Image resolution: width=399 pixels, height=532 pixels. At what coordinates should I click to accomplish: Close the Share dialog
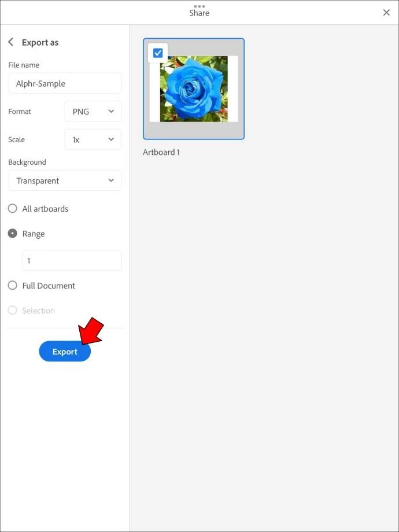pyautogui.click(x=386, y=13)
